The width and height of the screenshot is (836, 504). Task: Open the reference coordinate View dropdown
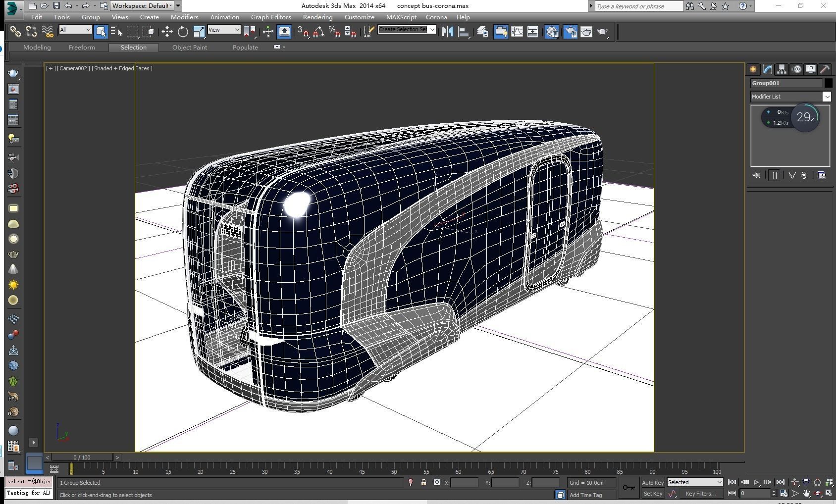click(224, 30)
